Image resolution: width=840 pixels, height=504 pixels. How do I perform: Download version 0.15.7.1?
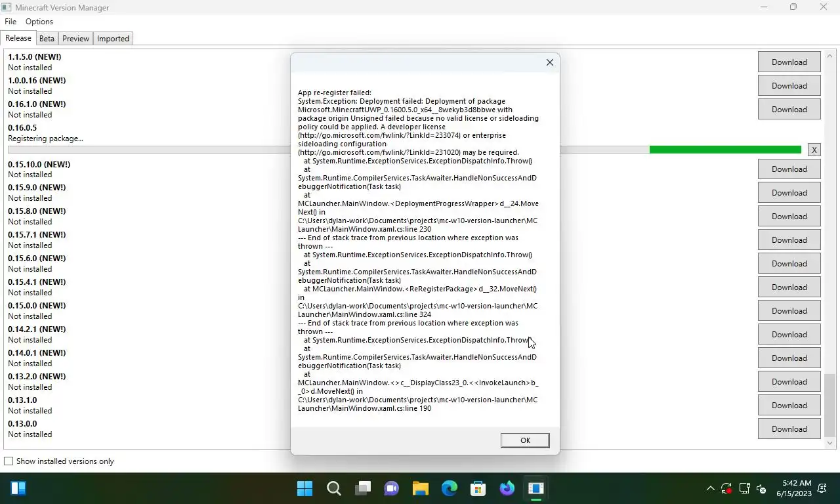coord(789,240)
